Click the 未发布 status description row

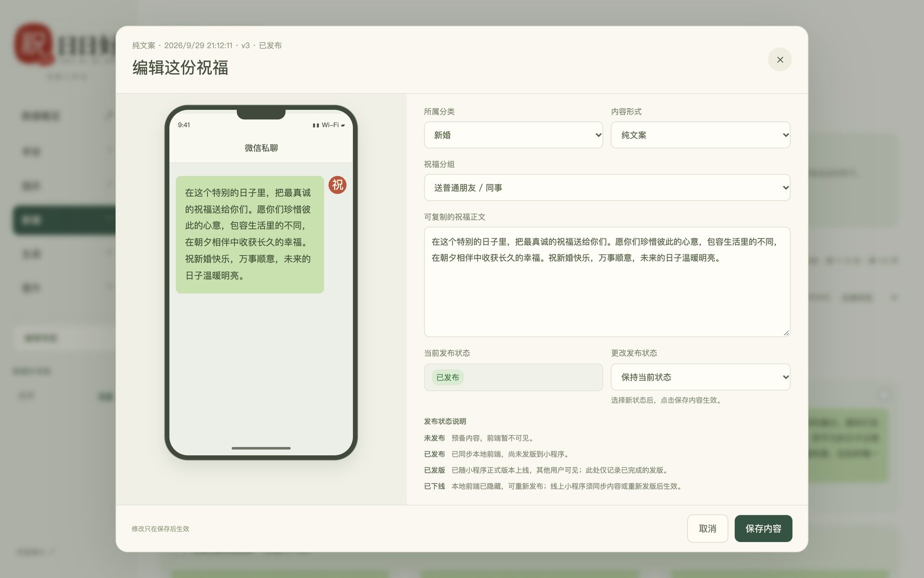pos(479,438)
